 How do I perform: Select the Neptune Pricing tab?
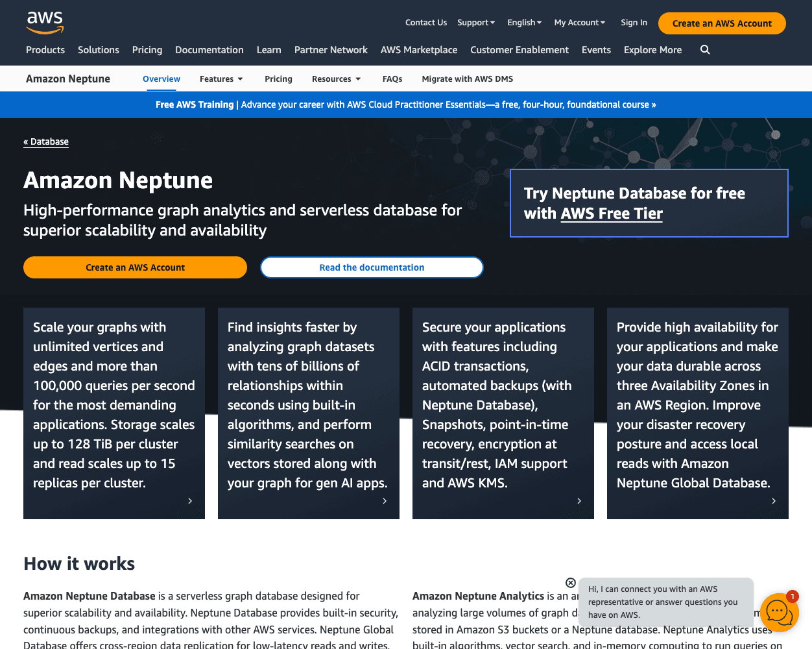pyautogui.click(x=278, y=79)
